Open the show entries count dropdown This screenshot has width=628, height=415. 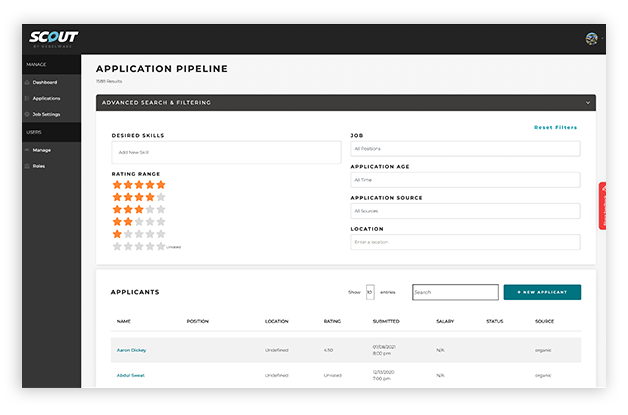tap(370, 292)
